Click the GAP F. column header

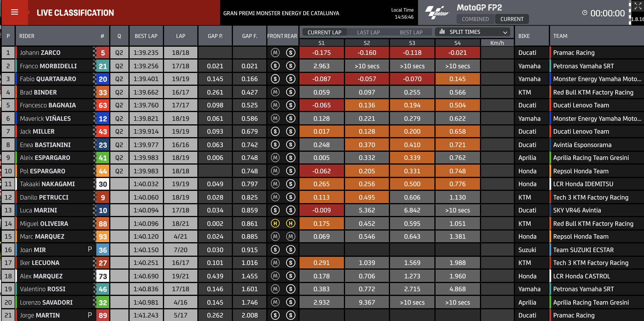pyautogui.click(x=250, y=36)
